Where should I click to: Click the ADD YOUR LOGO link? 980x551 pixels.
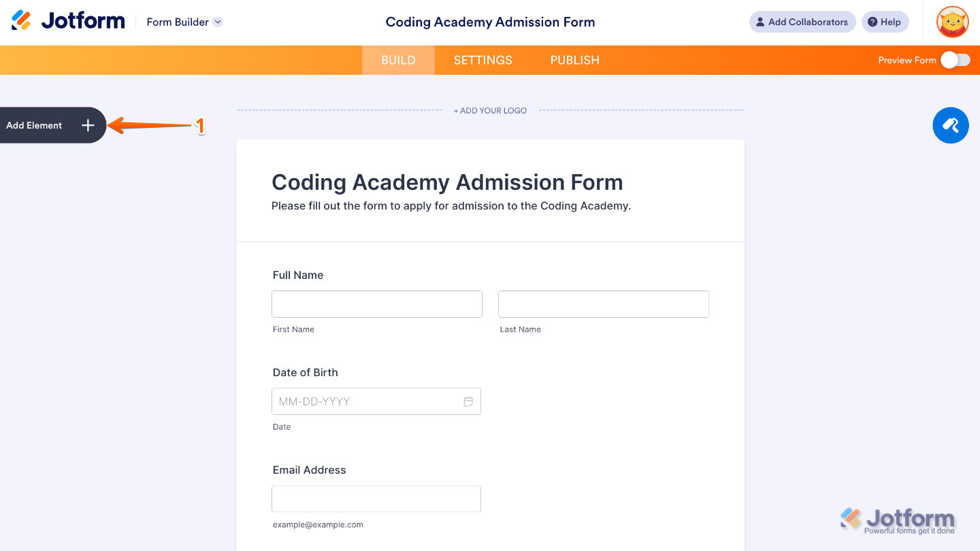click(x=490, y=110)
